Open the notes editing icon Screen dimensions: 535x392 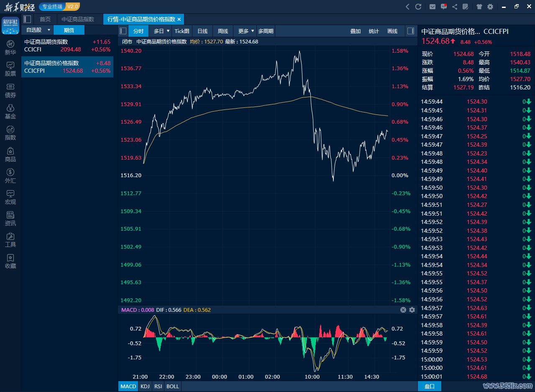pyautogui.click(x=466, y=7)
